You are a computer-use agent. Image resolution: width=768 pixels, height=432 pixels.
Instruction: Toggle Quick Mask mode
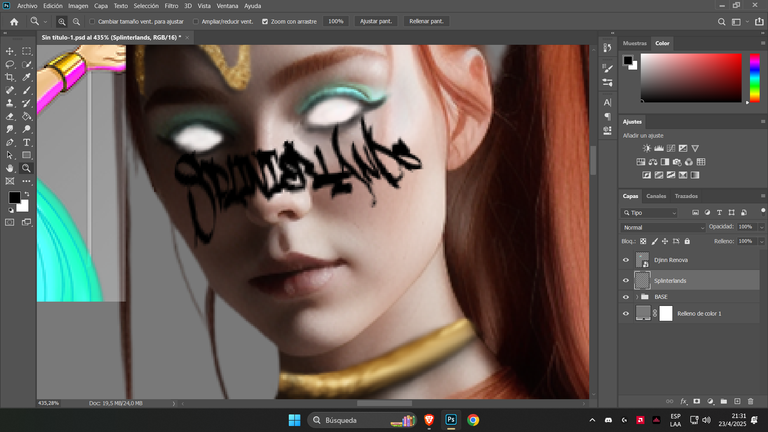9,222
